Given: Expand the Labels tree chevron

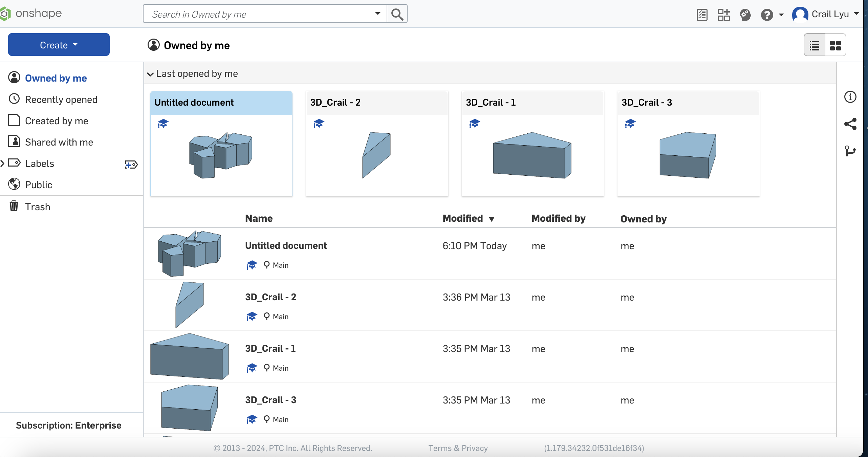Looking at the screenshot, I should click(x=2, y=164).
